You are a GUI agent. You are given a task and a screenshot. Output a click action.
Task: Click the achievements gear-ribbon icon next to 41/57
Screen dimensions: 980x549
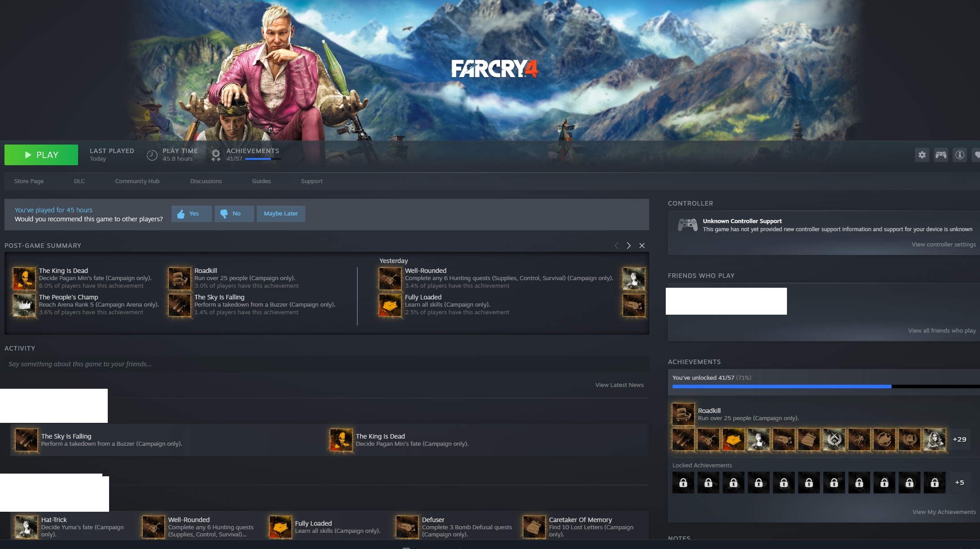coord(216,155)
